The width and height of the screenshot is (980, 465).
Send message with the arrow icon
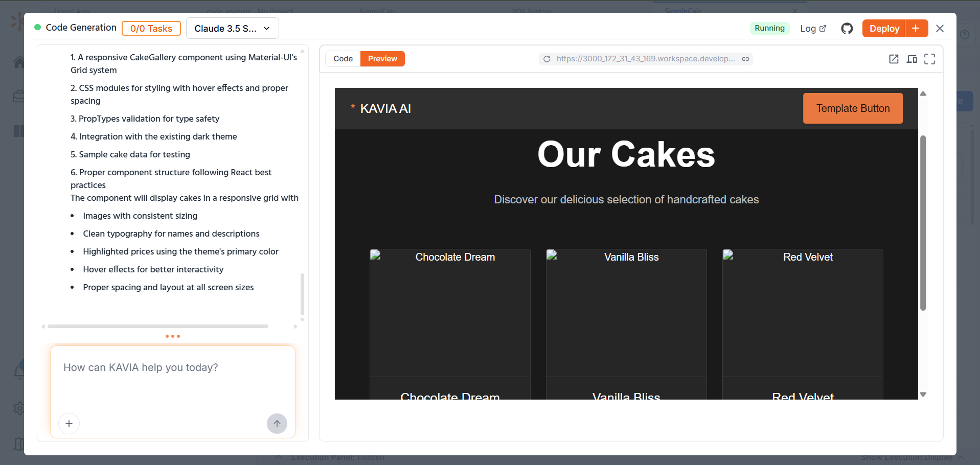(x=277, y=424)
